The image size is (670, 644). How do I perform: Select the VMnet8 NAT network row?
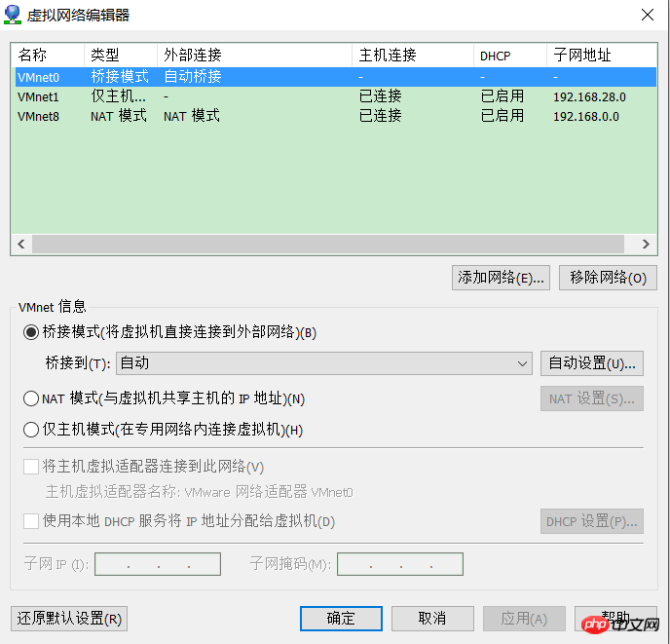pos(335,116)
